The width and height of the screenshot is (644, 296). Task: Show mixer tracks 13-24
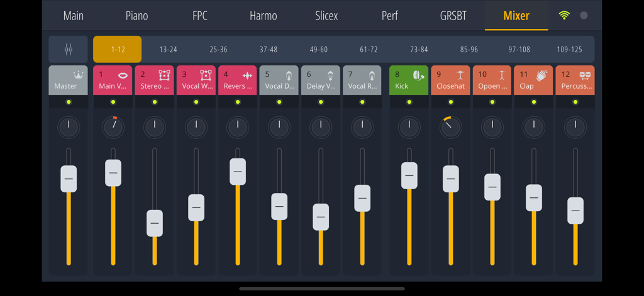click(168, 49)
